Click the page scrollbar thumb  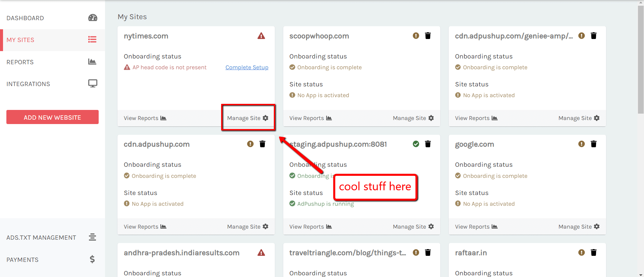pyautogui.click(x=641, y=60)
